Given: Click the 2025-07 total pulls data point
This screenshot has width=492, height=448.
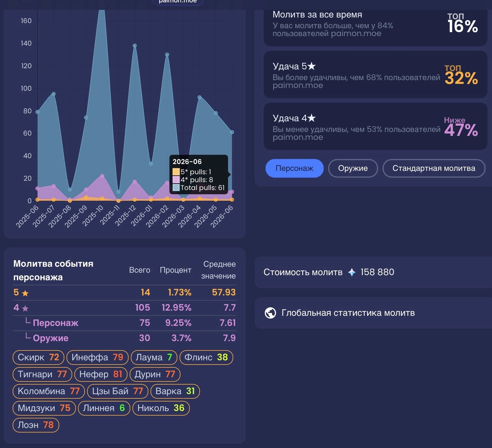Looking at the screenshot, I should tap(54, 94).
